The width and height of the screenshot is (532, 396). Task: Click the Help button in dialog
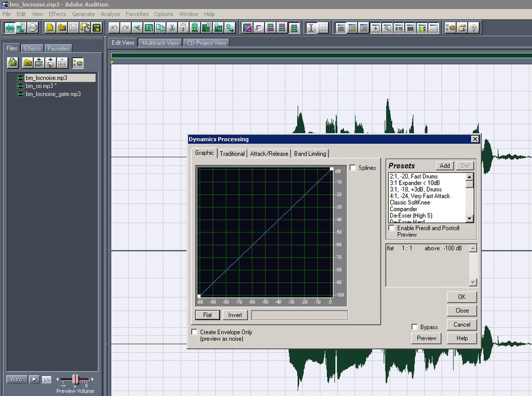(x=462, y=338)
